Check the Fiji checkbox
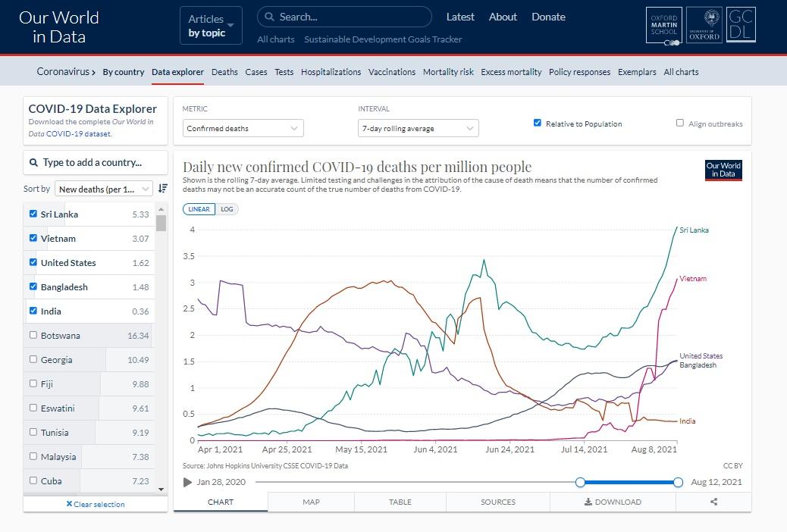Viewport: 787px width, 532px height. [x=33, y=383]
